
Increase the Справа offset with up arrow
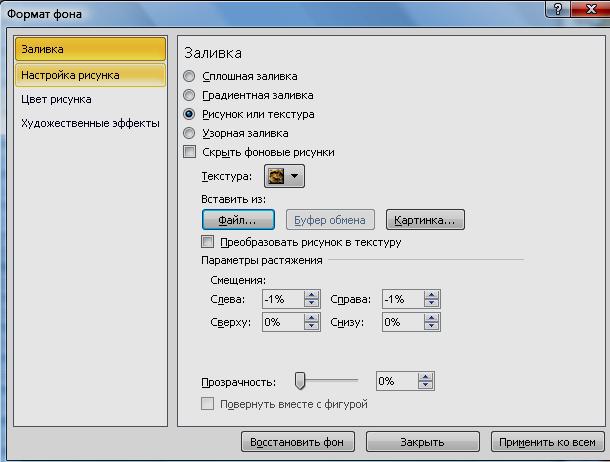(x=431, y=295)
